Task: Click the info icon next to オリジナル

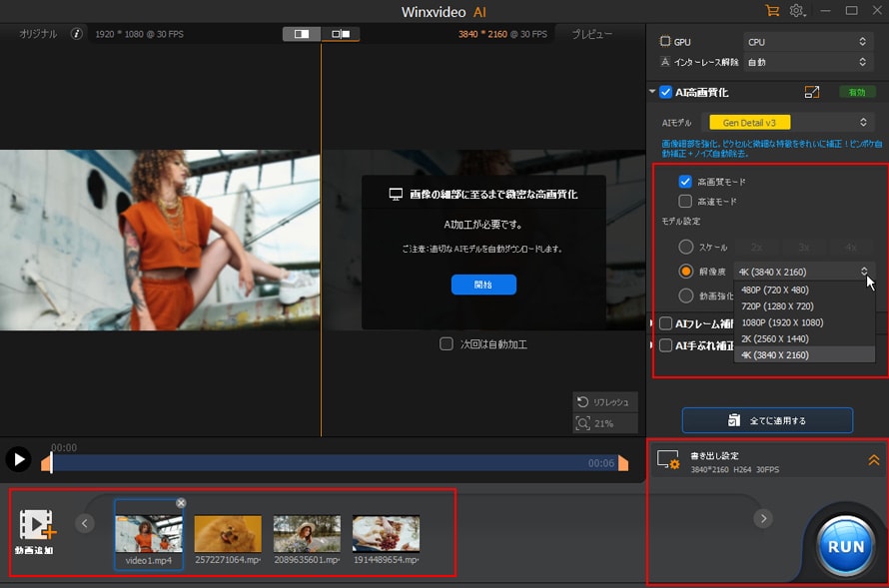Action: [77, 34]
